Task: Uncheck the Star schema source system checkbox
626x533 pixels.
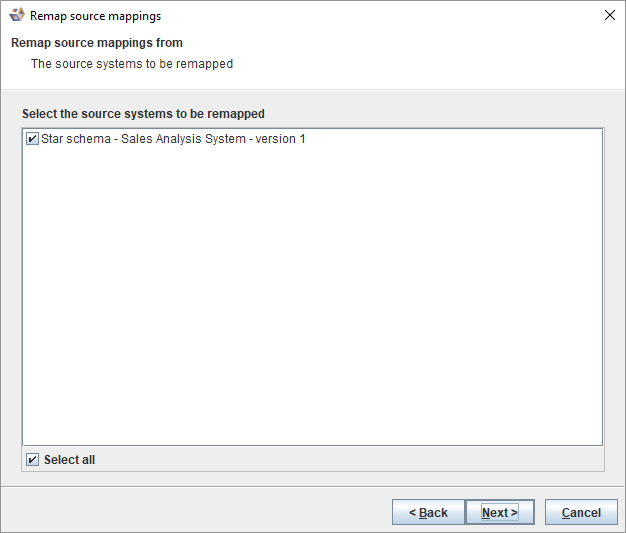Action: coord(33,139)
